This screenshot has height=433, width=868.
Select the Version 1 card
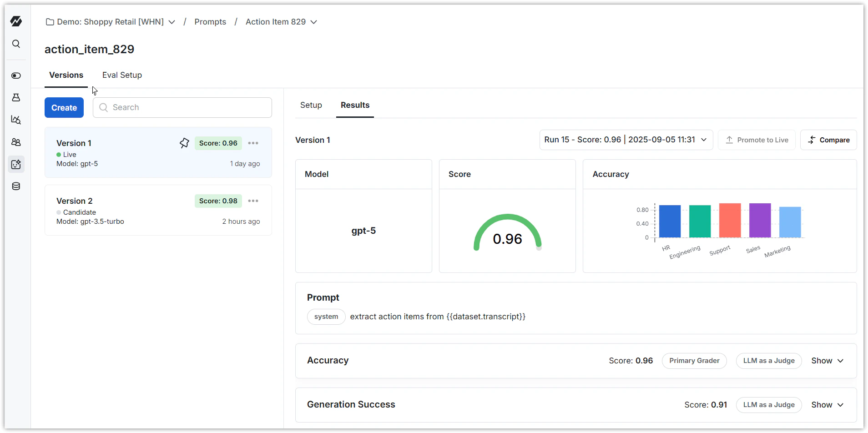158,152
